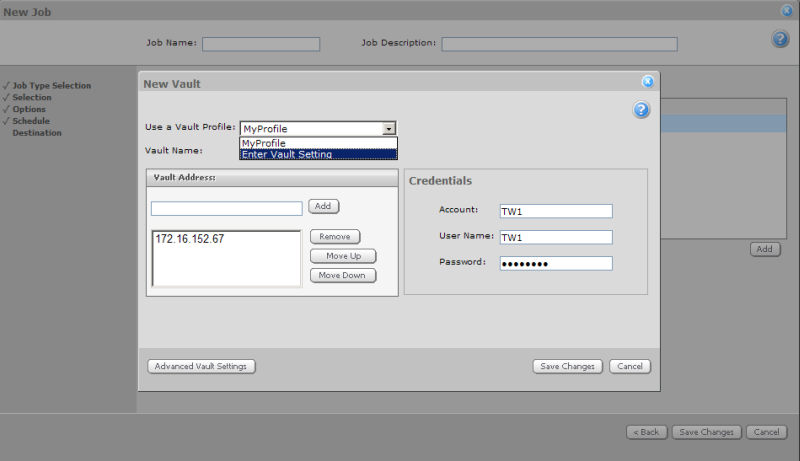Click the Password field
This screenshot has width=800, height=461.
coord(555,263)
